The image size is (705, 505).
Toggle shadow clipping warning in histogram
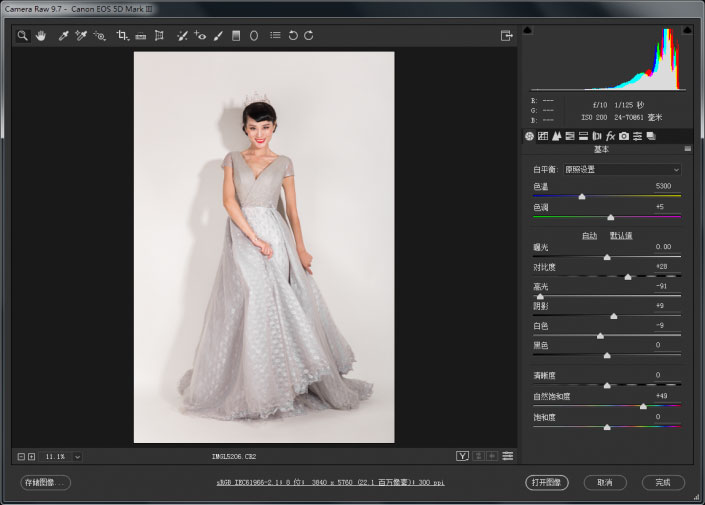[528, 31]
